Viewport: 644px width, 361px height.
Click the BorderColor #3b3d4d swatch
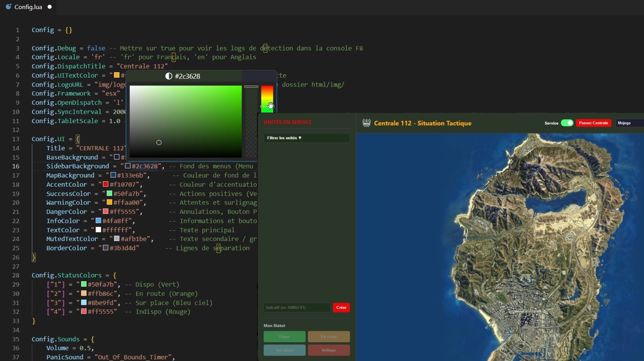coord(106,248)
